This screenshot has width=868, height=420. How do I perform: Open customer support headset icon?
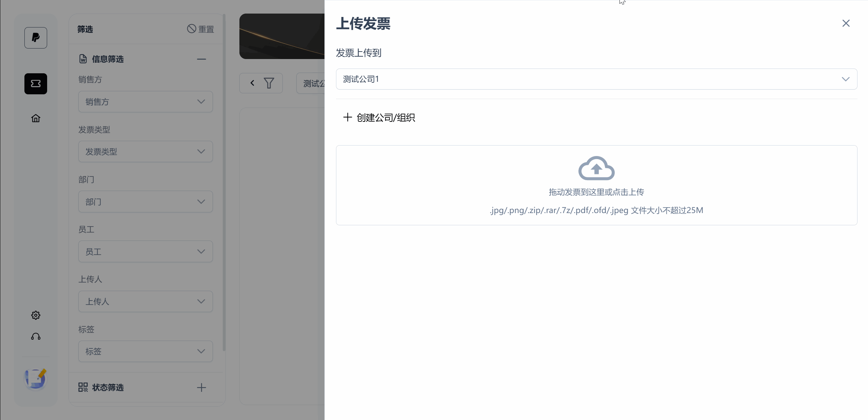tap(36, 336)
